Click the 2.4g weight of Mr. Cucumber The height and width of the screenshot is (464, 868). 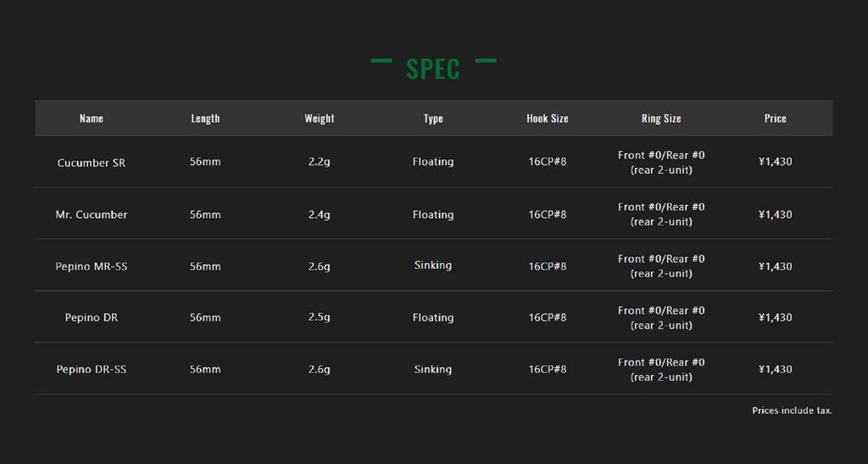pyautogui.click(x=320, y=215)
